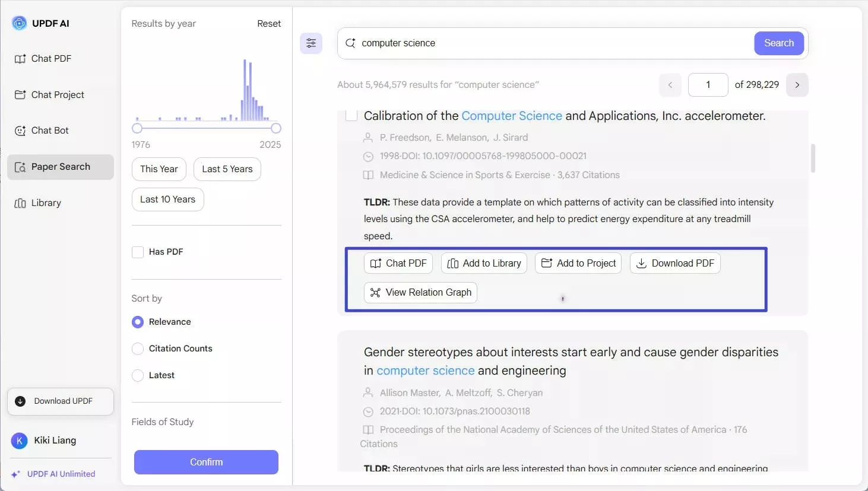
Task: Click the Last 5 Years button
Action: pos(227,169)
